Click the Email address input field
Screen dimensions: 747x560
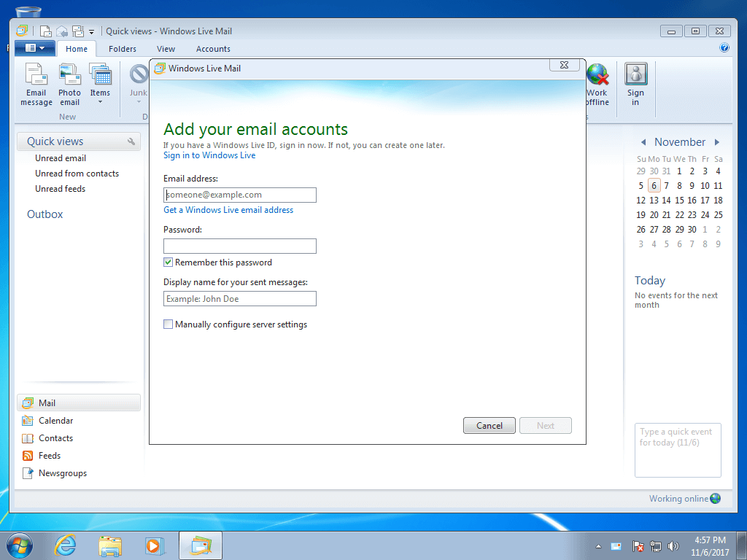(239, 195)
